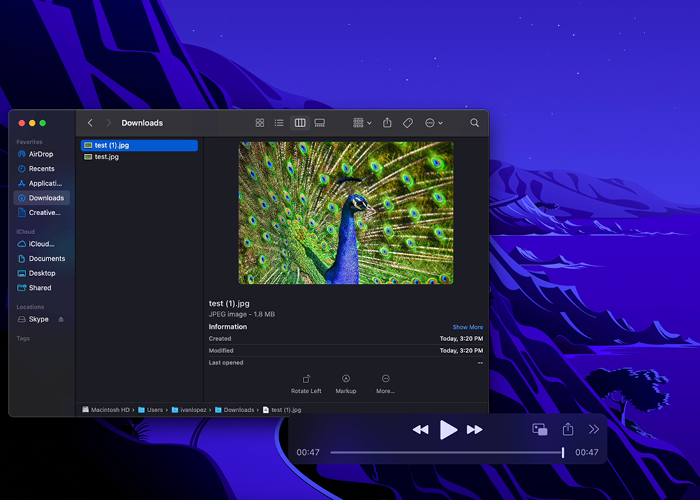Switch to list view
700x500 pixels.
pyautogui.click(x=279, y=123)
